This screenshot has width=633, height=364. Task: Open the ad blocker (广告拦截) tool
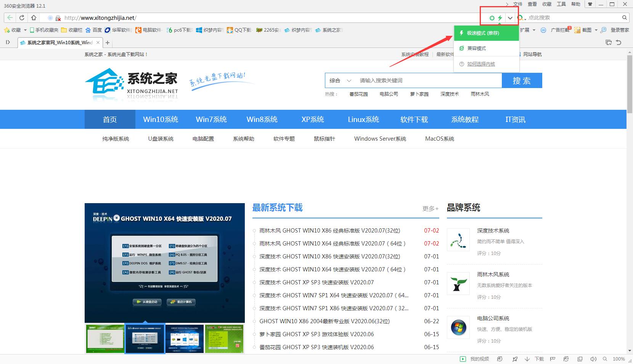[x=560, y=30]
